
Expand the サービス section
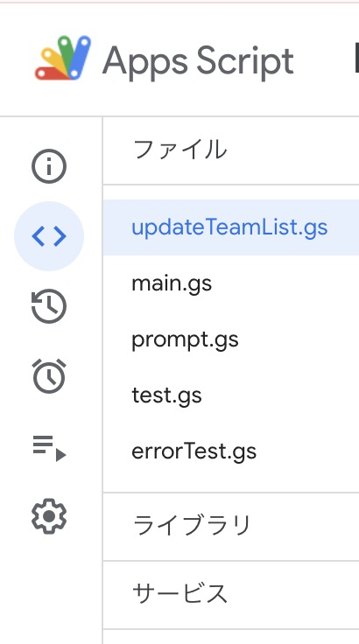230,594
